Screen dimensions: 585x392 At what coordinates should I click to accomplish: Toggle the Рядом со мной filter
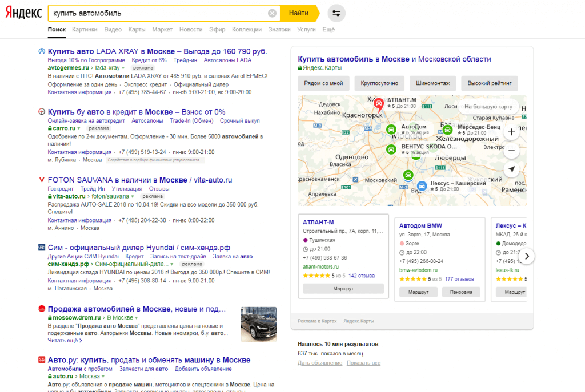(323, 83)
